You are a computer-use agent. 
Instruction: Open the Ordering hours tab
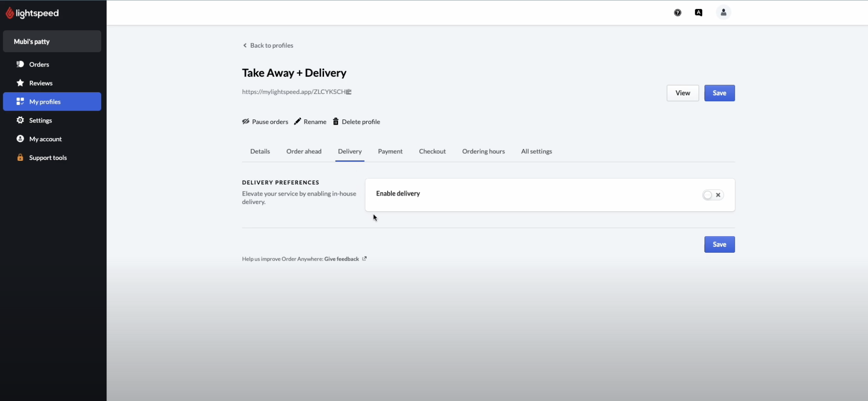pos(483,151)
